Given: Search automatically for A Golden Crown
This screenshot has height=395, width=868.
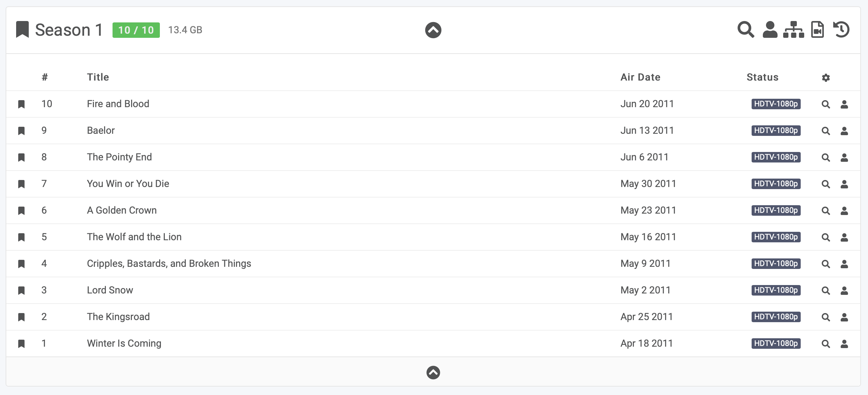Looking at the screenshot, I should (x=826, y=211).
